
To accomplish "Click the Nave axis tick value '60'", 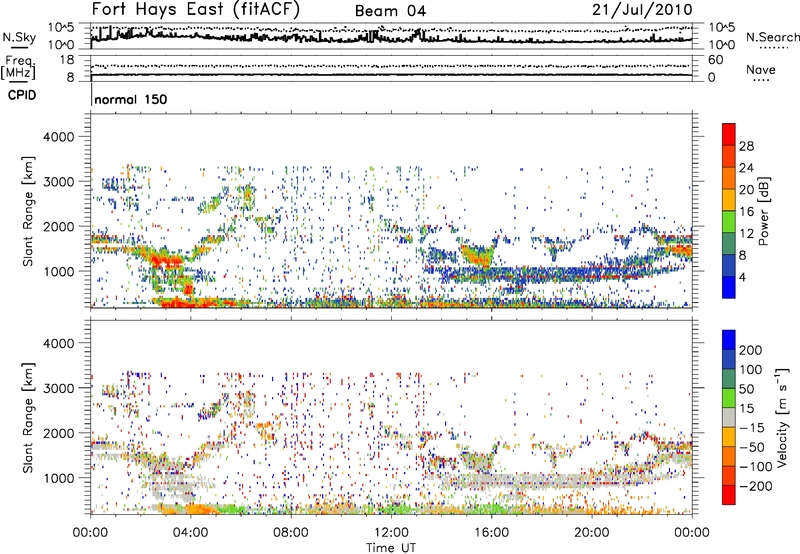I will click(x=715, y=60).
